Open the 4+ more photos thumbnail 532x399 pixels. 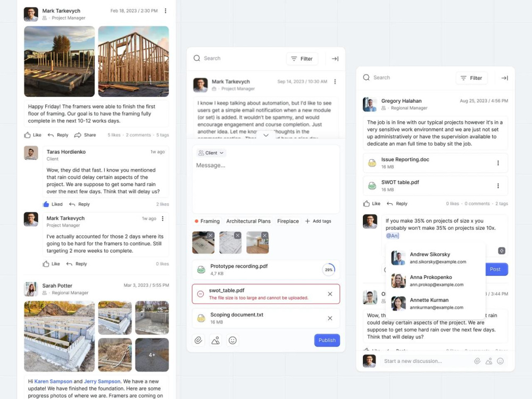click(x=152, y=354)
